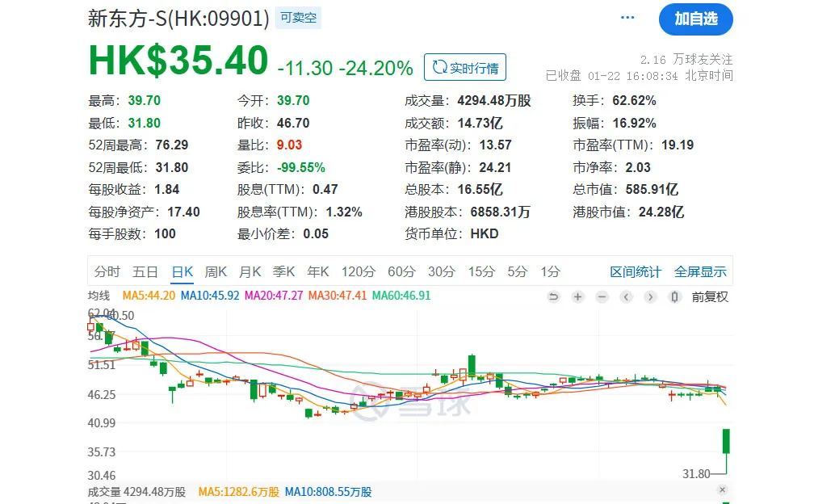Click the last green candlestick on chart
The height and width of the screenshot is (504, 814).
pos(726,442)
